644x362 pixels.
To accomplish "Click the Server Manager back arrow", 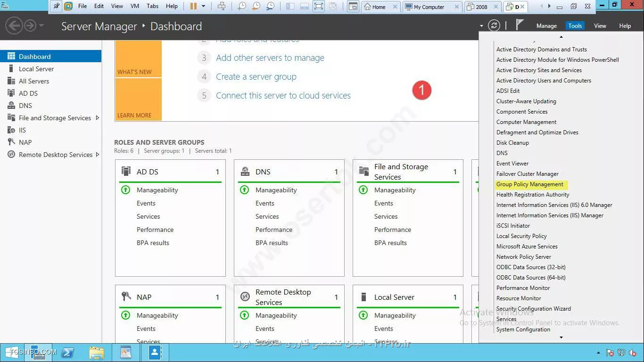I will pos(14,25).
